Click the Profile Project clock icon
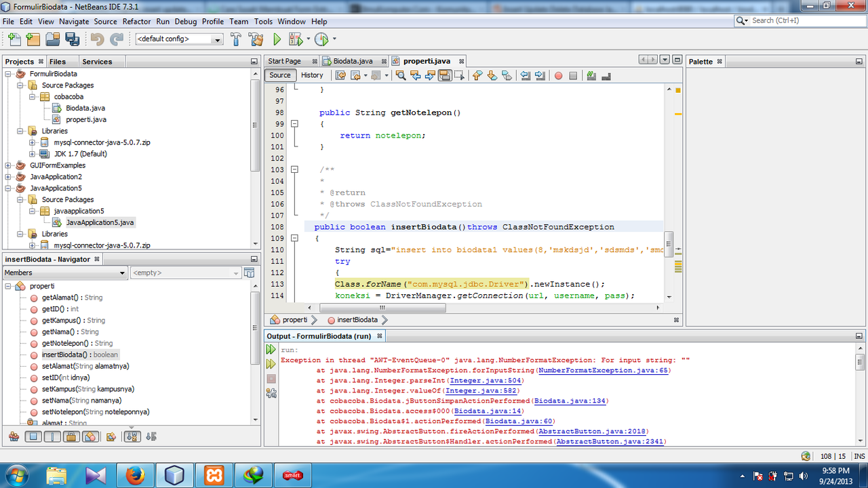Viewport: 868px width, 488px height. (321, 39)
